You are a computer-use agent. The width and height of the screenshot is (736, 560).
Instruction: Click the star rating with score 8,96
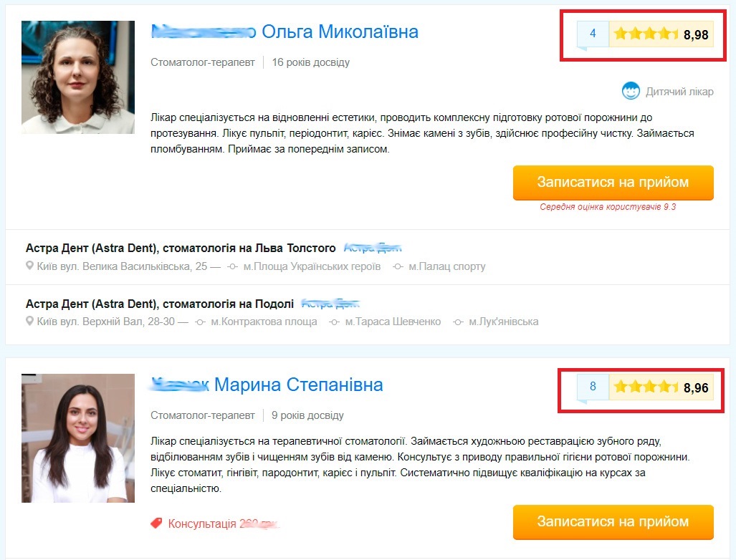coord(661,387)
